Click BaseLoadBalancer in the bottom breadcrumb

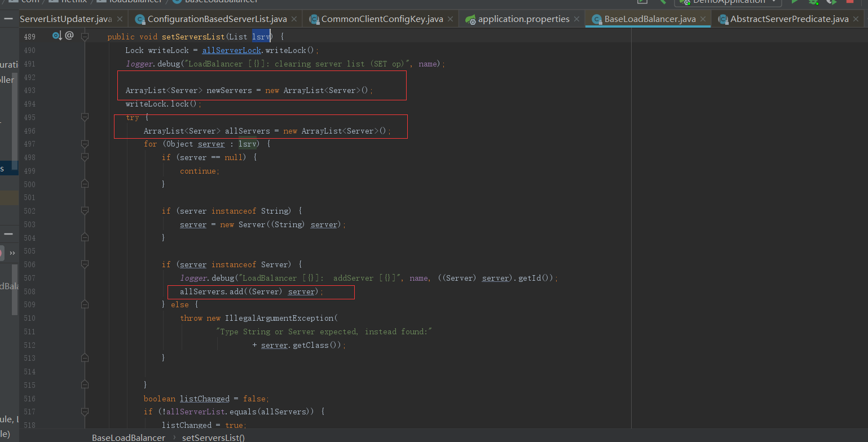click(x=129, y=437)
